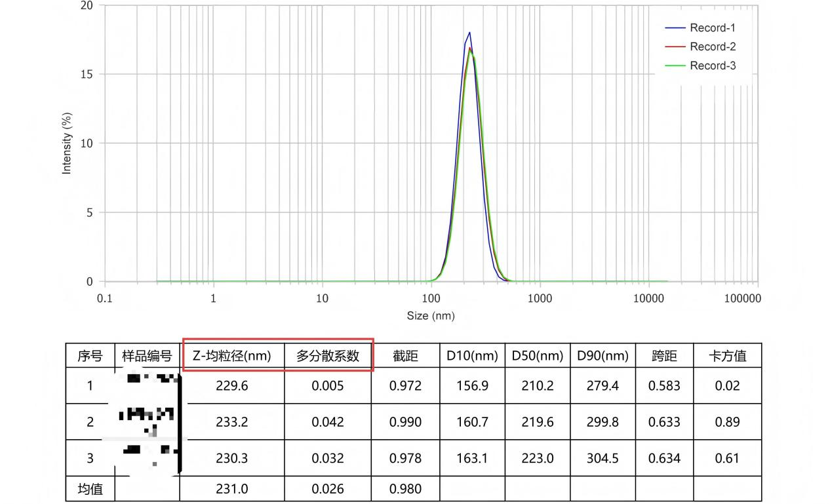Viewport: 830px width, 504px height.
Task: Click the 截距 column header
Action: [x=405, y=356]
